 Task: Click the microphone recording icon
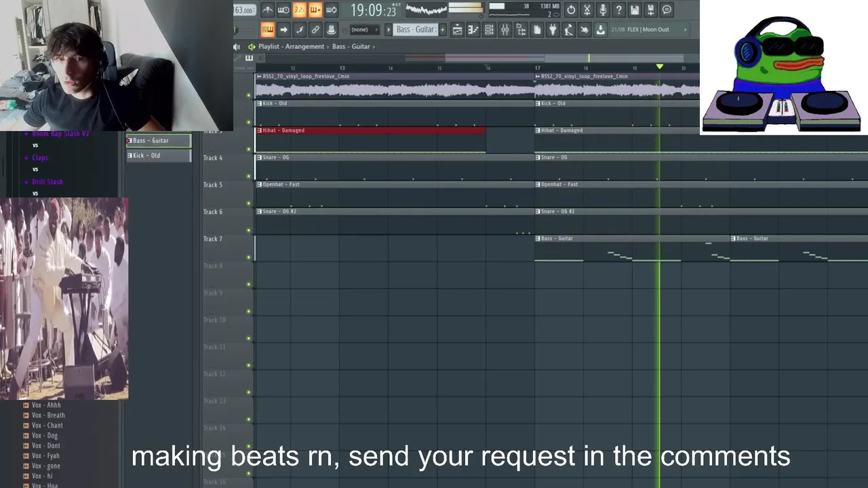point(603,10)
